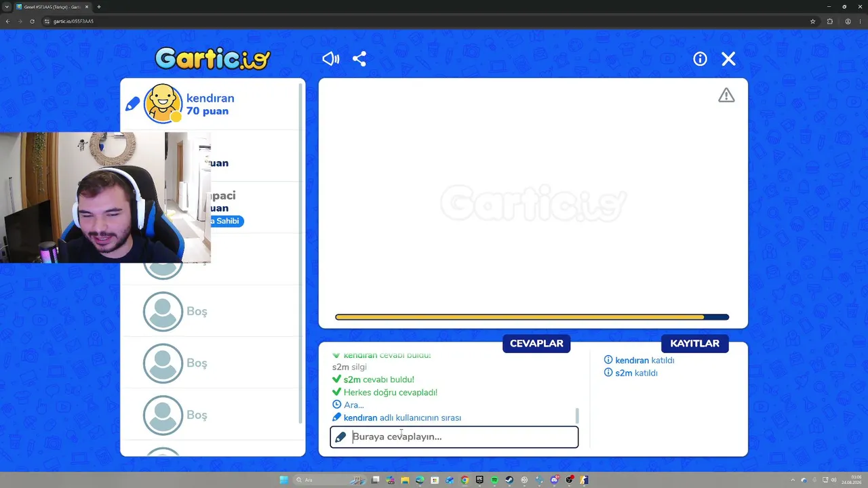
Task: Close the Gartic browser tab
Action: (87, 7)
